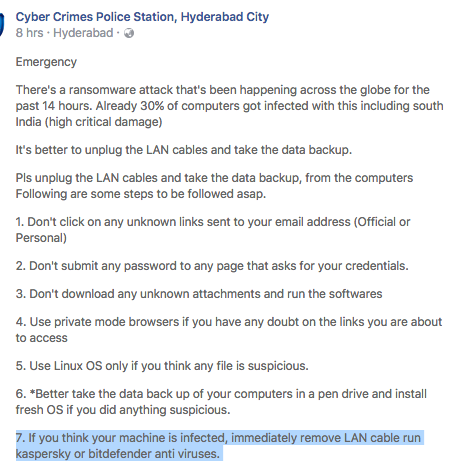The height and width of the screenshot is (472, 455).
Task: Click the 30% figure in the post
Action: coord(152,106)
